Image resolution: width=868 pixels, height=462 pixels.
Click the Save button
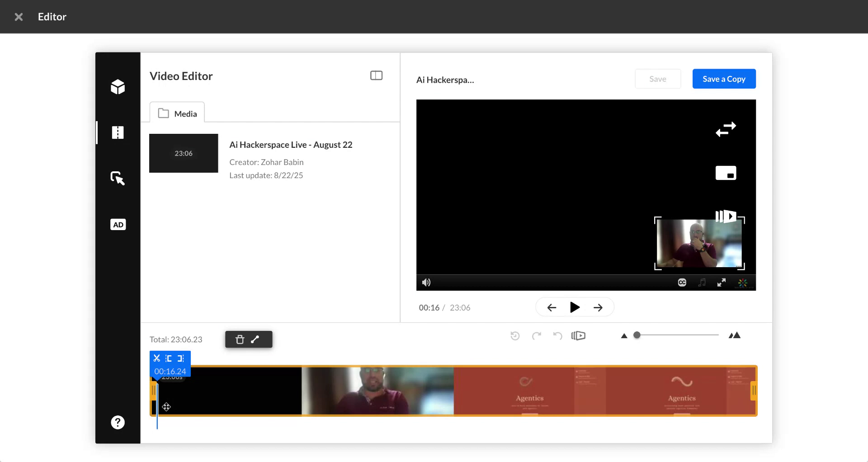tap(658, 79)
